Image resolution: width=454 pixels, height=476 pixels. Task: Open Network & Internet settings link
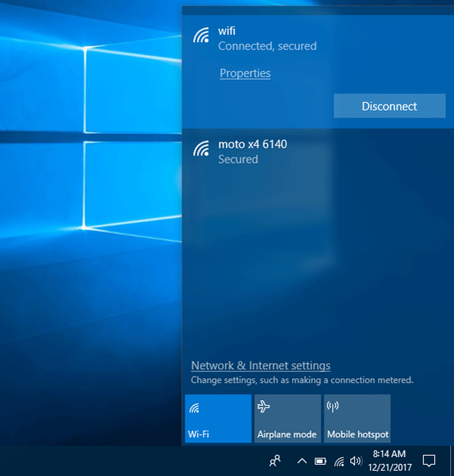tap(261, 366)
